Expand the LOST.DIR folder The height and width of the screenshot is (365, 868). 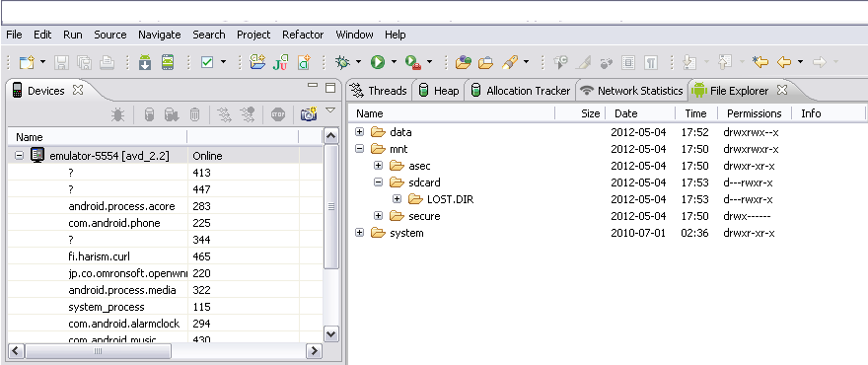click(x=397, y=199)
